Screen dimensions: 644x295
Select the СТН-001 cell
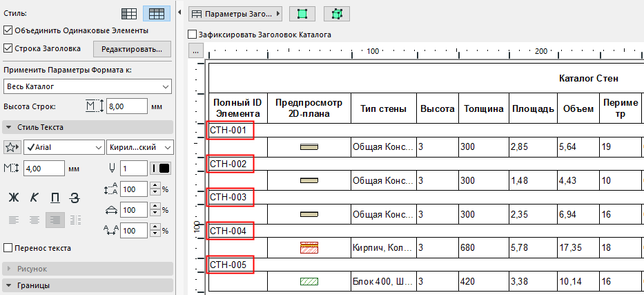230,131
